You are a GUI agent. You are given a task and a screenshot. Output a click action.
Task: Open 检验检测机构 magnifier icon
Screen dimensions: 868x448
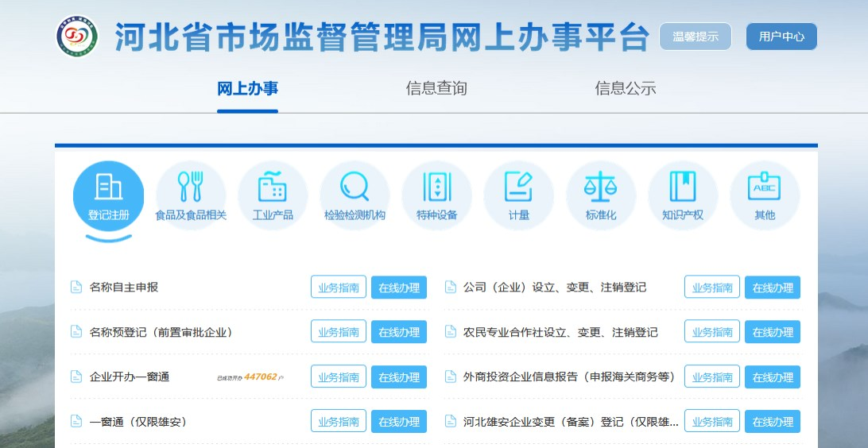(355, 195)
